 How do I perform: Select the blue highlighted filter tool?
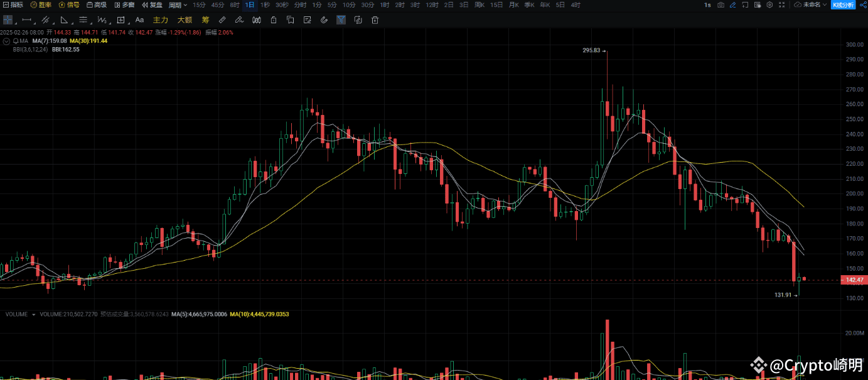(341, 19)
